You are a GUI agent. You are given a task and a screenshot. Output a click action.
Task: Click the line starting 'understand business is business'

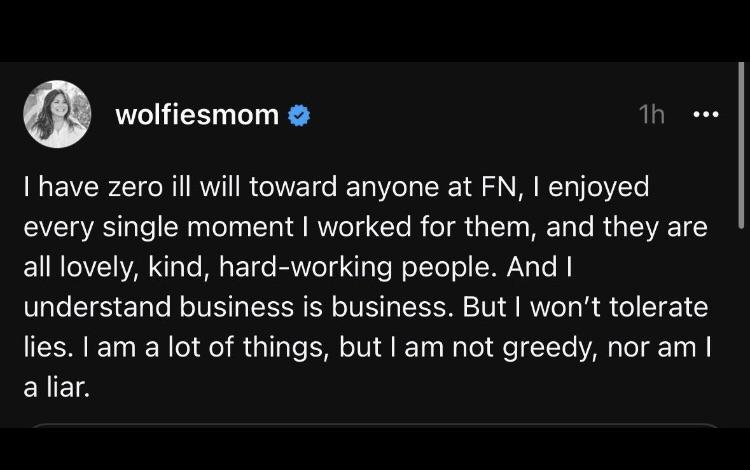coord(365,307)
